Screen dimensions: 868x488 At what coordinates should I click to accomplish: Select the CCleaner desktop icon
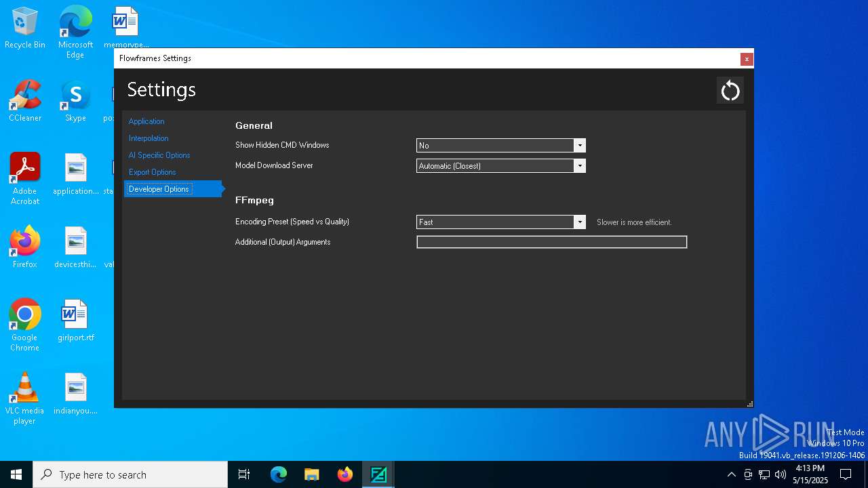pyautogui.click(x=25, y=101)
